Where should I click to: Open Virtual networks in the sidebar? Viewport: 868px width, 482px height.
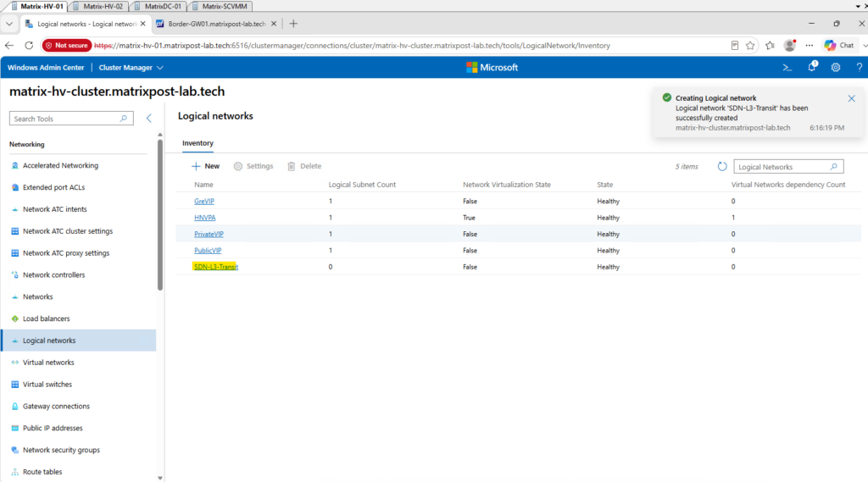[48, 363]
